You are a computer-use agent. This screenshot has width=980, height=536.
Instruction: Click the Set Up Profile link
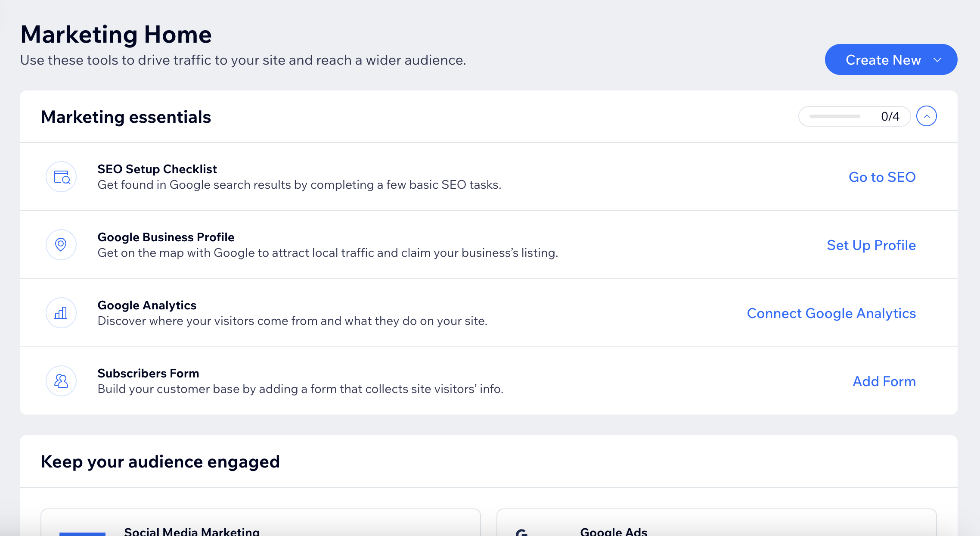pos(871,245)
